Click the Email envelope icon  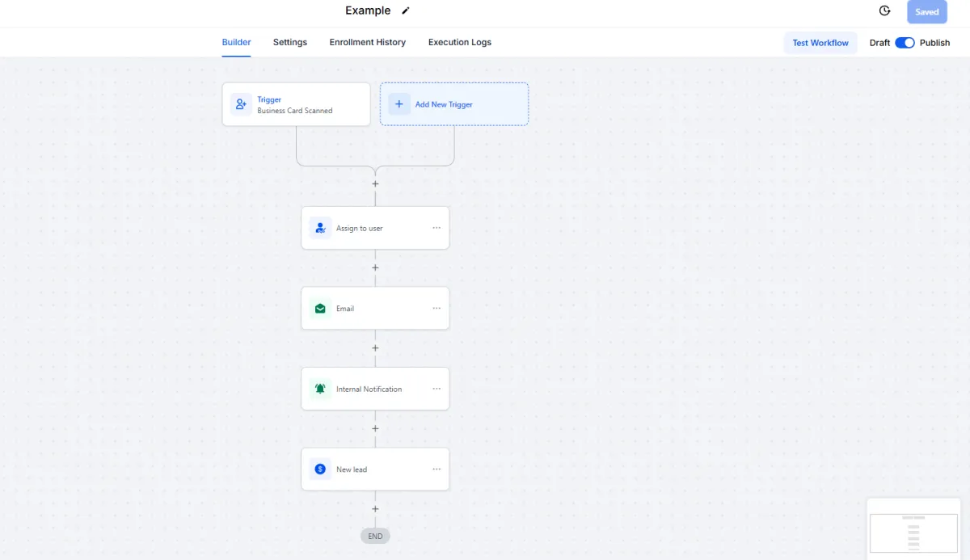(x=320, y=309)
